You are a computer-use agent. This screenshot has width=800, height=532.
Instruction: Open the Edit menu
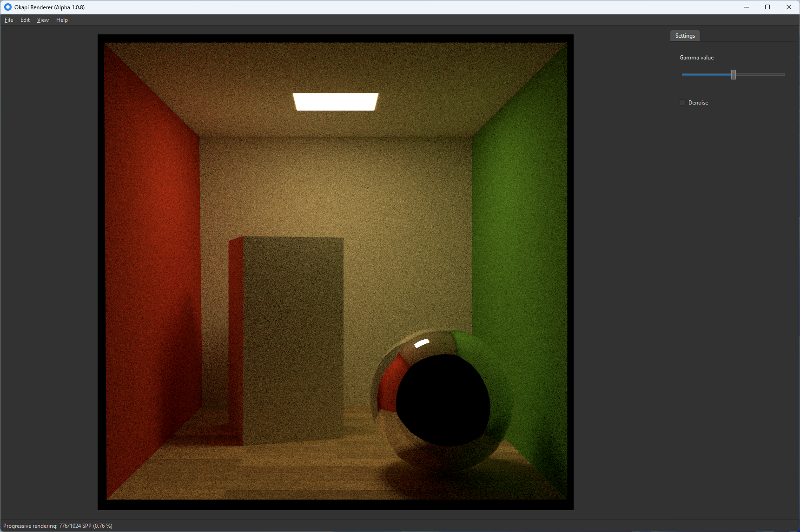25,20
